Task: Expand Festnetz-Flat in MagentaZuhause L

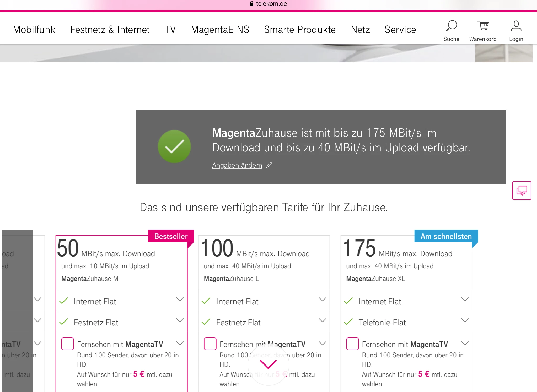Action: click(x=322, y=320)
